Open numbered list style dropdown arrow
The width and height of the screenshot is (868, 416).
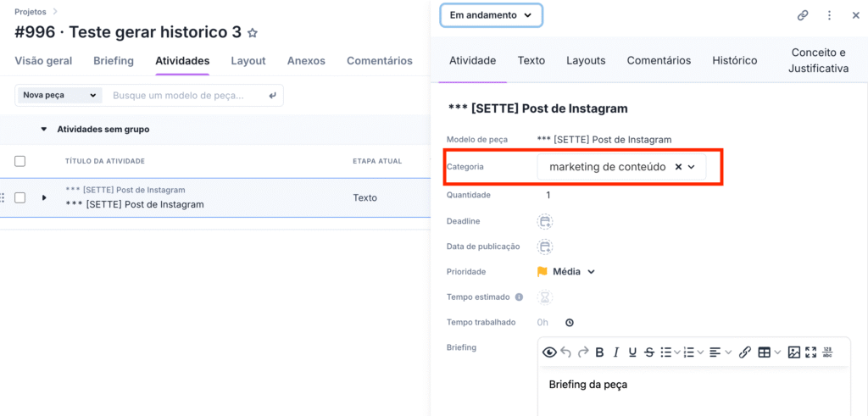click(x=700, y=352)
